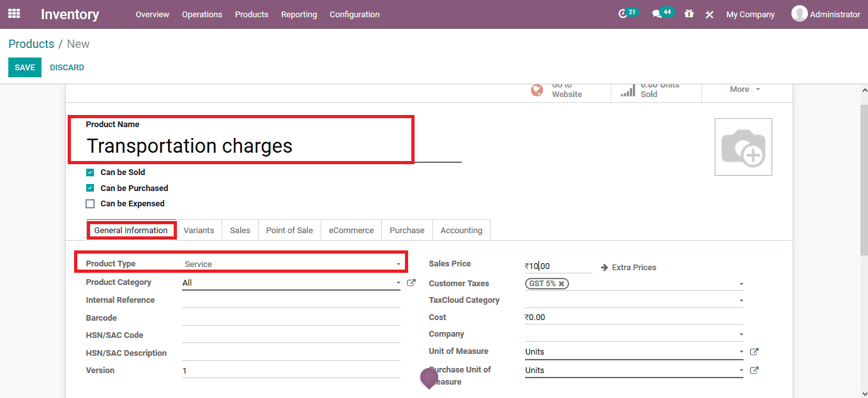This screenshot has width=868, height=398.
Task: Remove the GST 5% tax tag
Action: coord(561,284)
